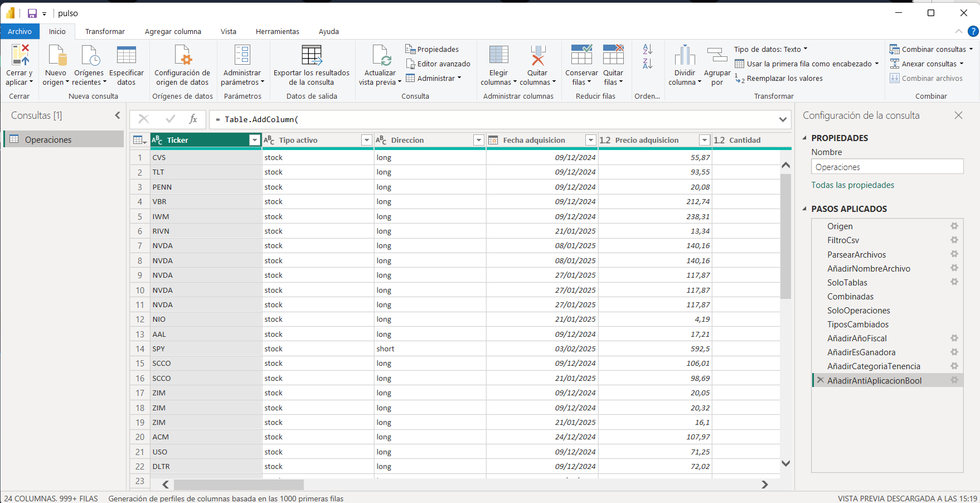Click the vertical scrollbar thumb

click(785, 236)
